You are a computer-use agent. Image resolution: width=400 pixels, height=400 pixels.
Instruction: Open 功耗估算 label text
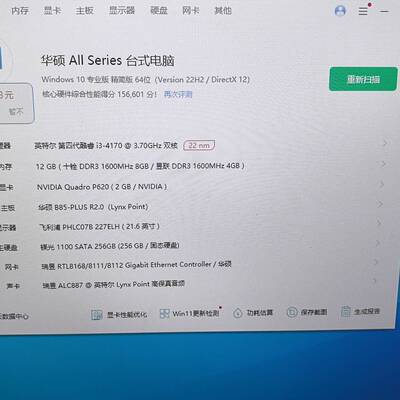click(260, 313)
